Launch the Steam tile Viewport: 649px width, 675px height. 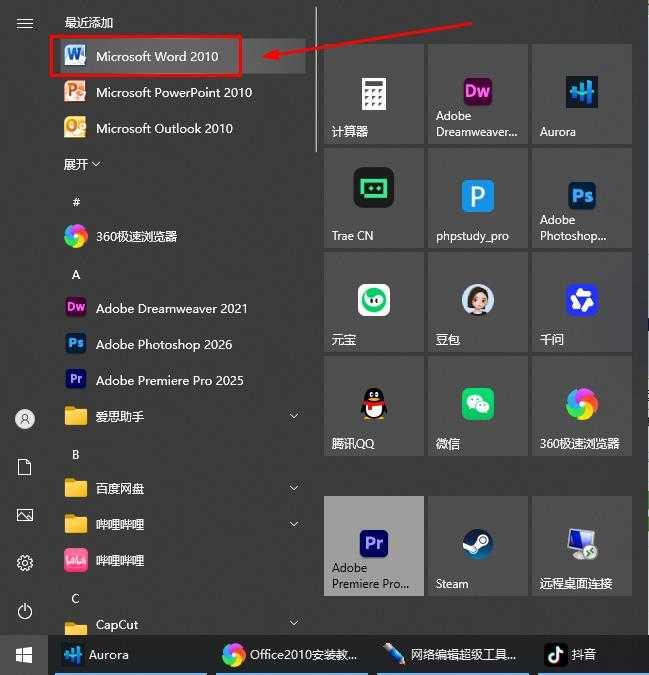pos(478,546)
